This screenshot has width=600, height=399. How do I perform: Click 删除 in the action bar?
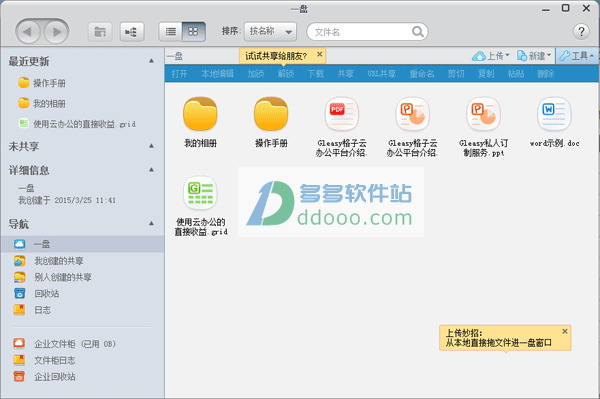coord(546,74)
